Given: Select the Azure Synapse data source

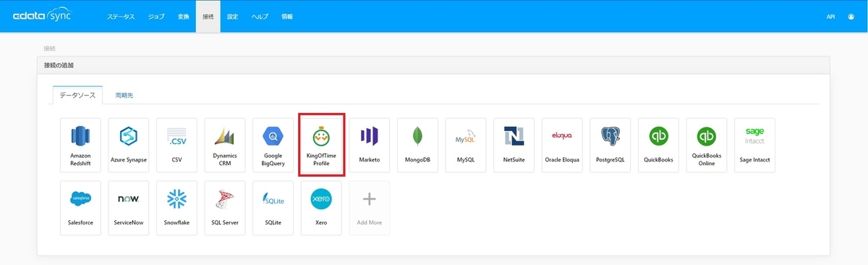Looking at the screenshot, I should pos(128,146).
